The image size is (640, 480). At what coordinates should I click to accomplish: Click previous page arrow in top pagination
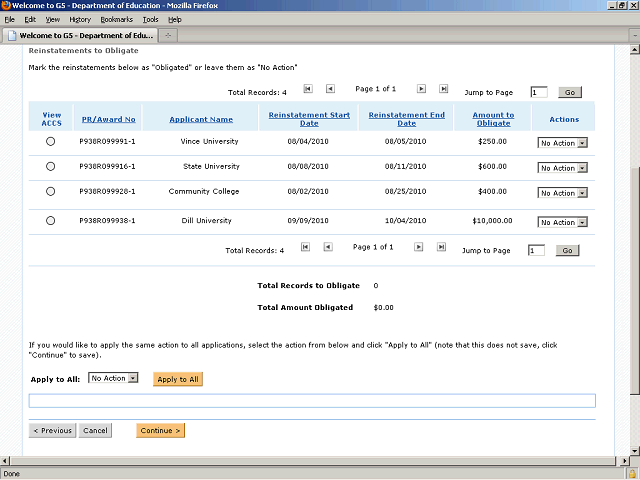pyautogui.click(x=330, y=89)
